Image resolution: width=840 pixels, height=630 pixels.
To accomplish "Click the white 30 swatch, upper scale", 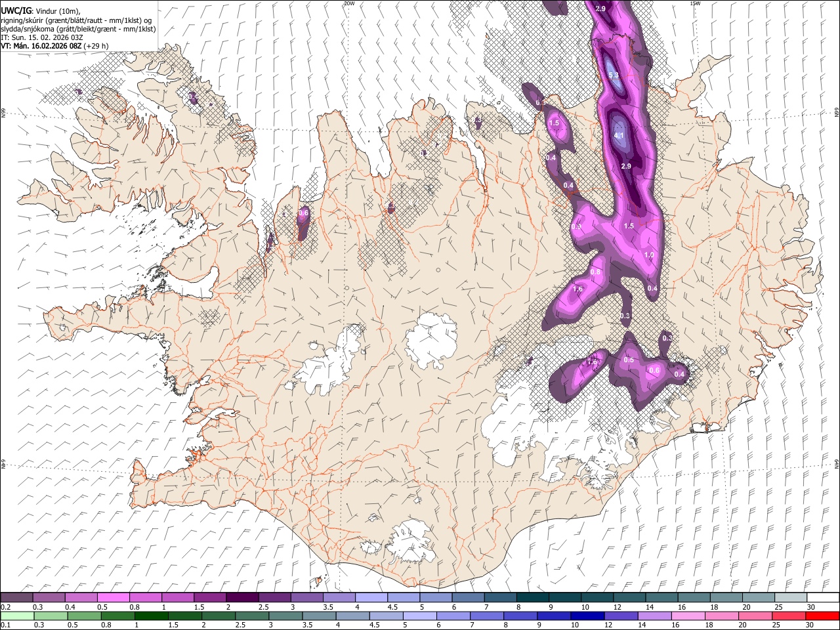I will tap(823, 598).
